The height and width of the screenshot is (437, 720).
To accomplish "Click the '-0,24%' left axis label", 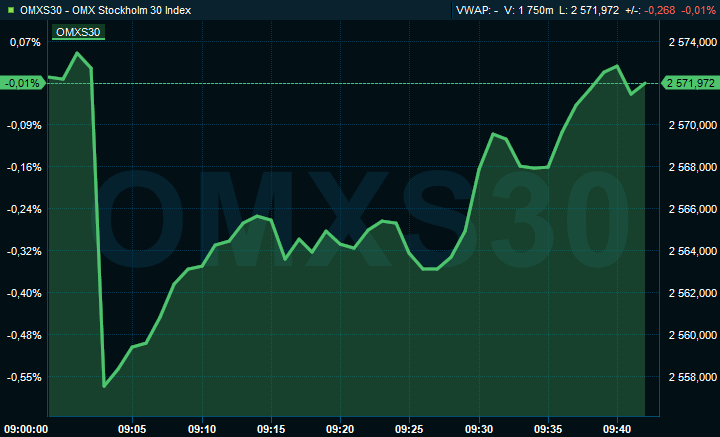I will click(x=23, y=209).
